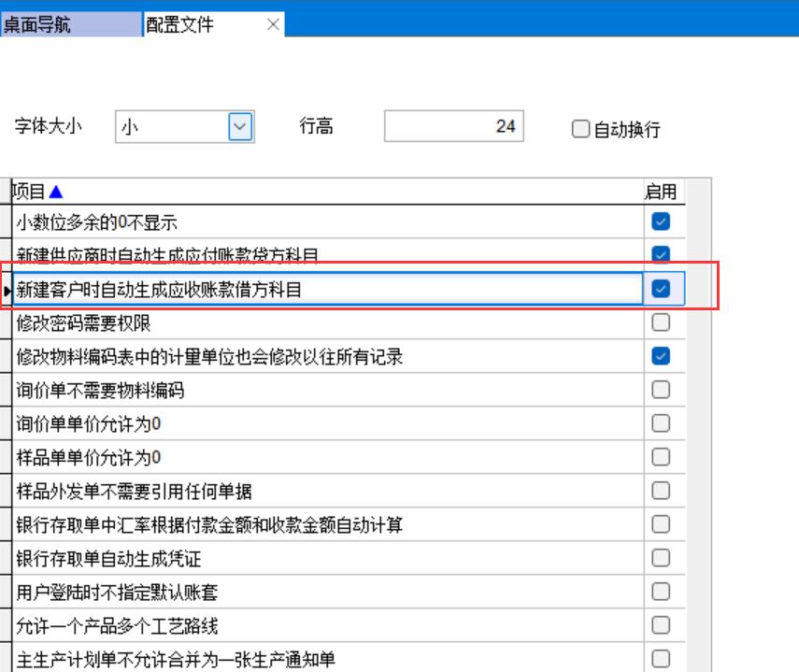Uncheck 小数位多余的0不显示 option
This screenshot has height=672, width=799.
662,222
